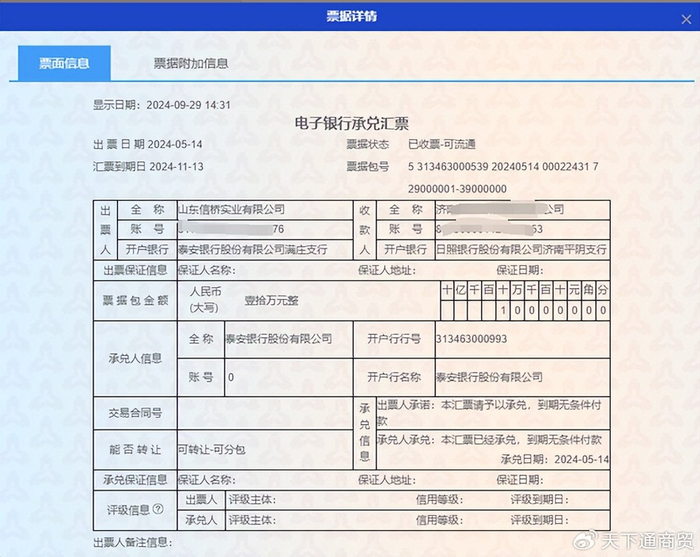Click the partially masked payee account number
700x557 pixels.
click(489, 229)
